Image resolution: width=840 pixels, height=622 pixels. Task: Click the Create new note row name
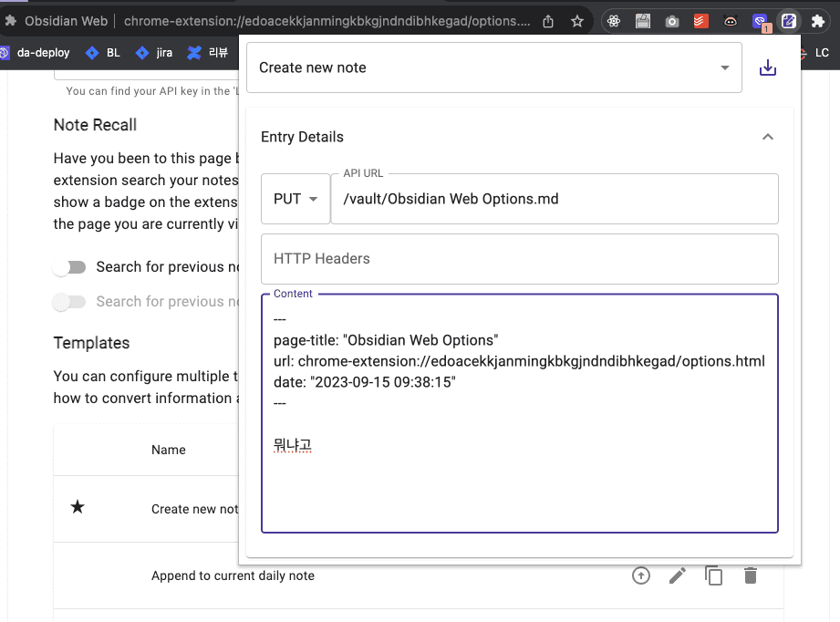tap(194, 509)
